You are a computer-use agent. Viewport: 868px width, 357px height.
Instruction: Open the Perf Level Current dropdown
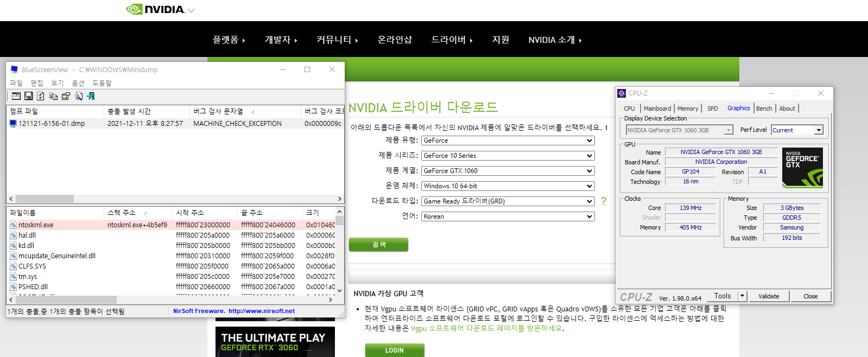click(x=797, y=130)
